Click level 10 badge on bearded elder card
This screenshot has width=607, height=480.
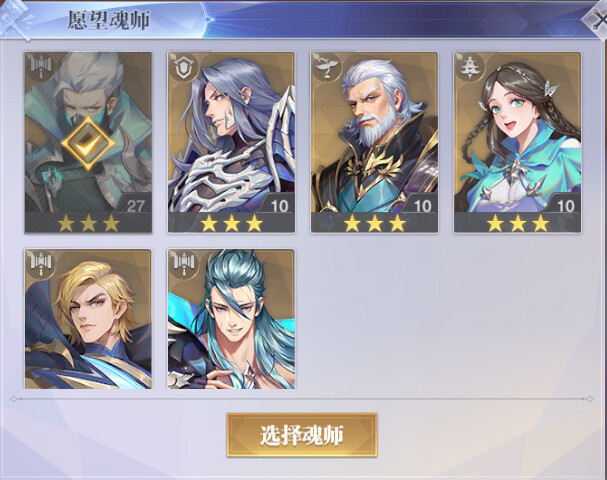[422, 206]
